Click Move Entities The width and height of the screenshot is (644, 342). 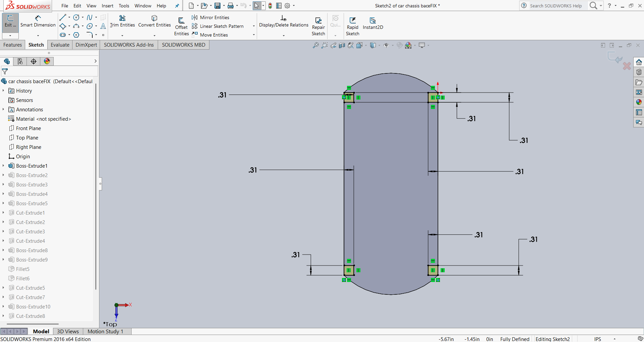pyautogui.click(x=210, y=35)
